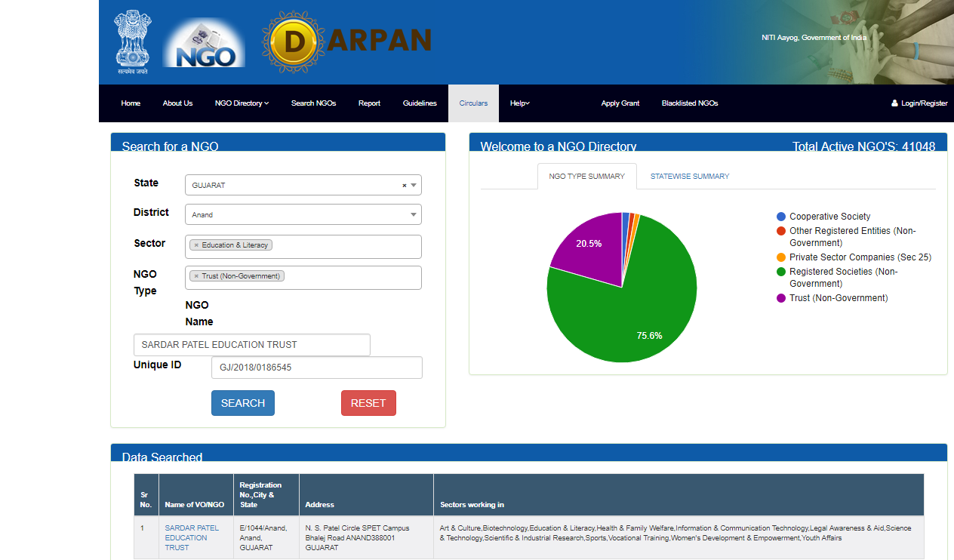Open the State dropdown arrow
954x560 pixels.
[414, 186]
